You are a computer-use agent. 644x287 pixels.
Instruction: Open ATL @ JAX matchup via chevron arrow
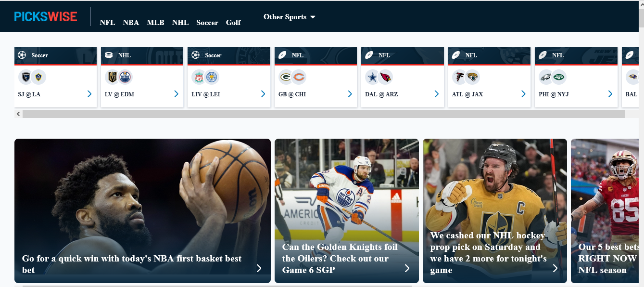(x=523, y=94)
